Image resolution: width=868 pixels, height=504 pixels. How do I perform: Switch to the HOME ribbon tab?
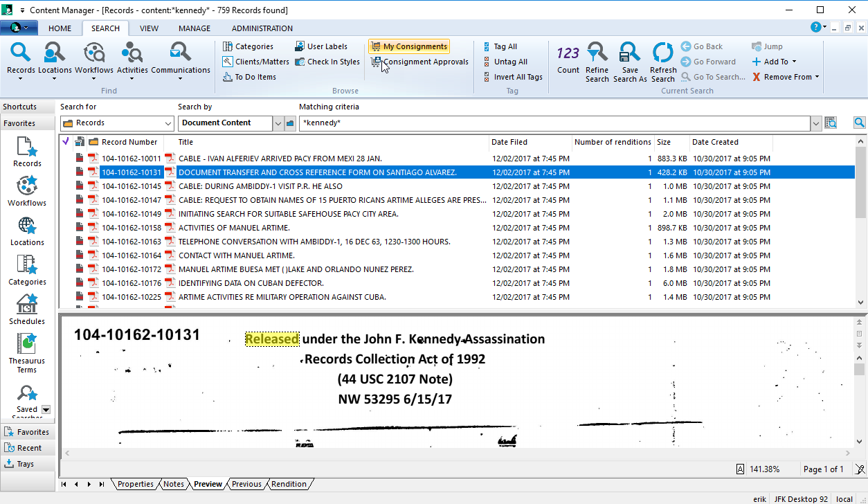[x=60, y=28]
